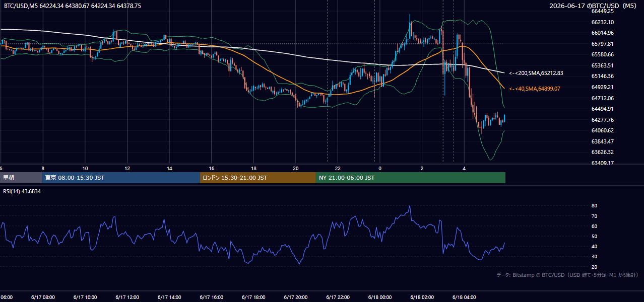Click the hour label 18 under the price chart
This screenshot has width=644, height=302.
point(254,169)
